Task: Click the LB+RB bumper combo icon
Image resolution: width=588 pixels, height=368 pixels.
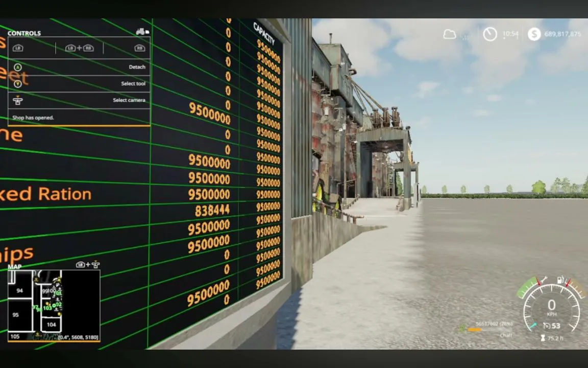Action: coord(80,48)
